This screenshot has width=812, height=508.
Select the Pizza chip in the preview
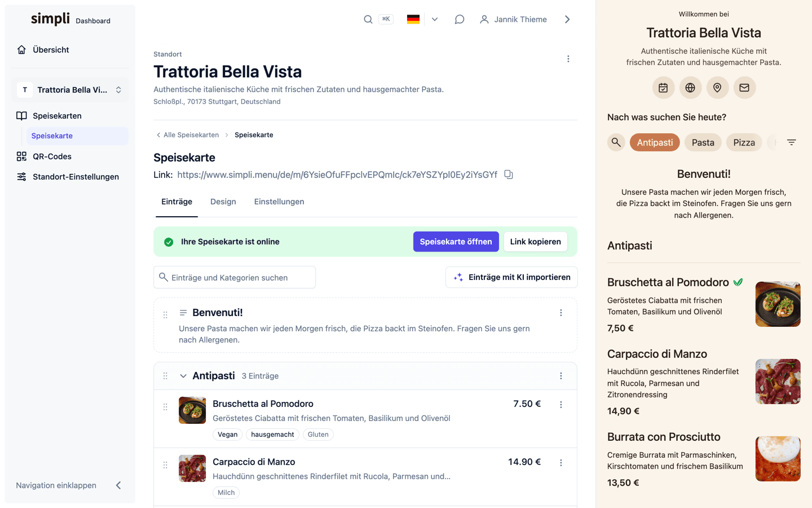(x=744, y=142)
